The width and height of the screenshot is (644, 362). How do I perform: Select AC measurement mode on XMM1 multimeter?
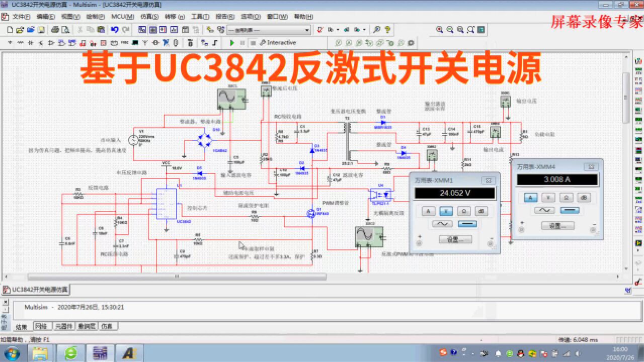(x=442, y=224)
